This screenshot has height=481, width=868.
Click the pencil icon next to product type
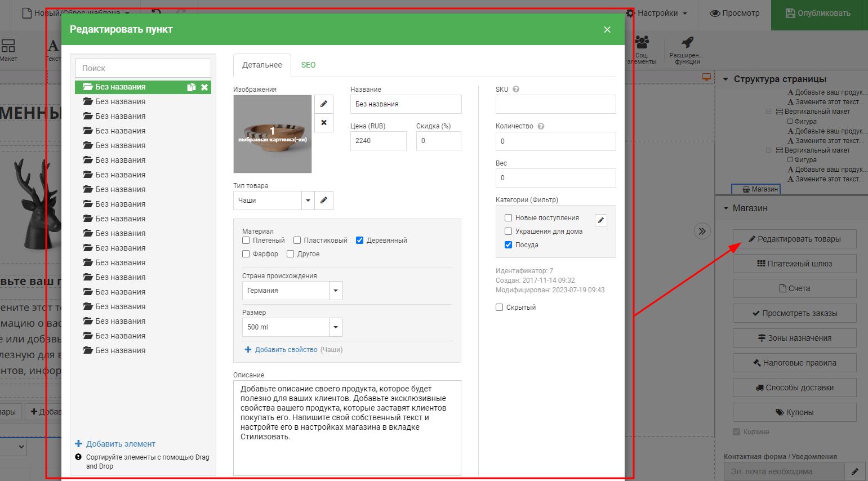click(x=324, y=201)
